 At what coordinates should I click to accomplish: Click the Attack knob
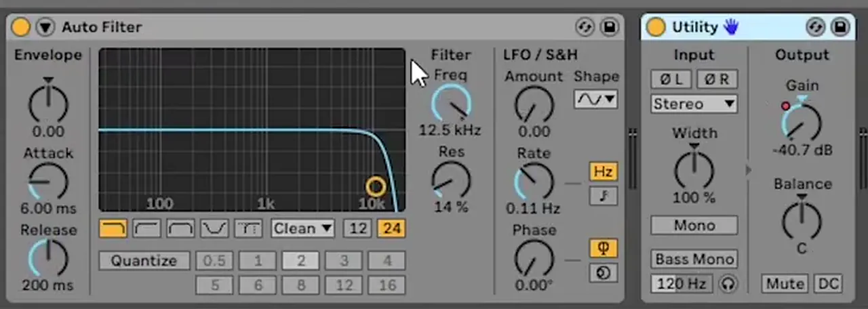point(48,182)
